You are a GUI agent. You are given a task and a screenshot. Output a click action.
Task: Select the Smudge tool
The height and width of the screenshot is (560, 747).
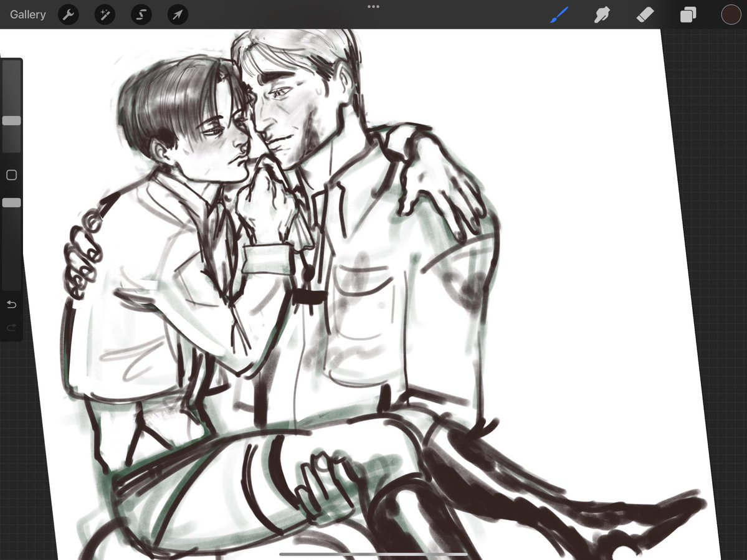(602, 15)
